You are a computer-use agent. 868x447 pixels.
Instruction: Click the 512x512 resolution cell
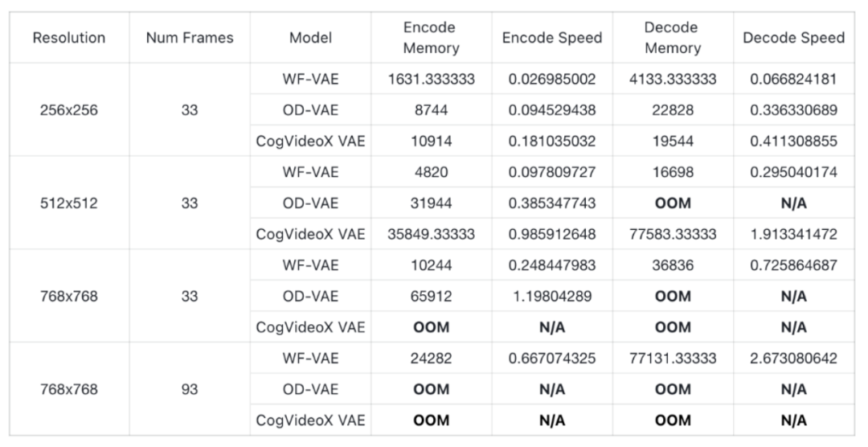[69, 203]
